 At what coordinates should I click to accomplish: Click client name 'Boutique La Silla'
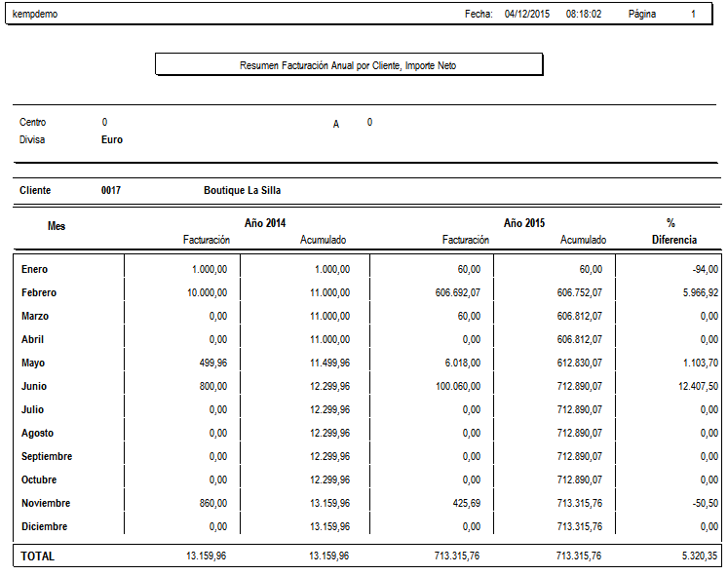coord(243,190)
